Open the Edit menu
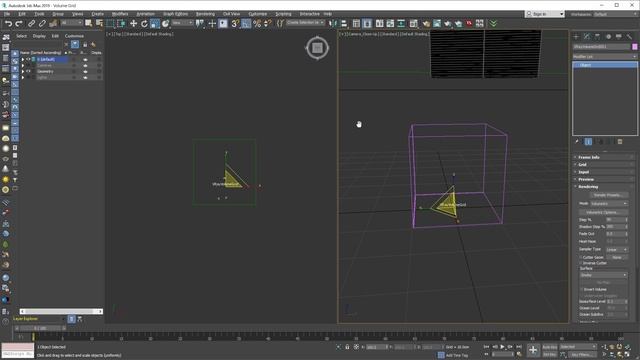This screenshot has height=360, width=640. [x=22, y=14]
